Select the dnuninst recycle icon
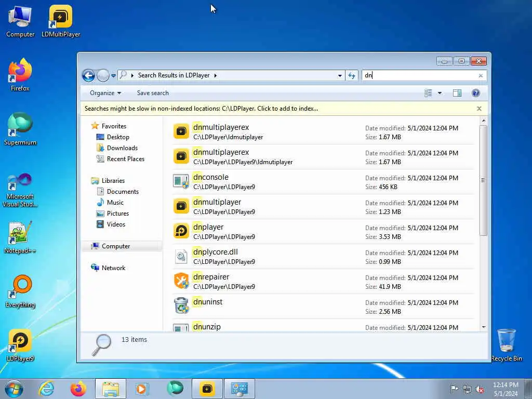The width and height of the screenshot is (532, 399). tap(181, 306)
